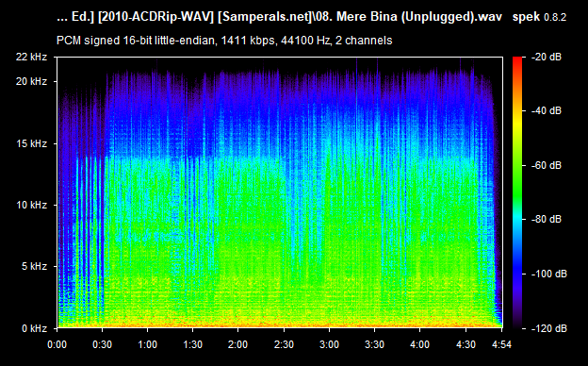
Task: Click the '2:30' time axis label
Action: click(x=284, y=344)
